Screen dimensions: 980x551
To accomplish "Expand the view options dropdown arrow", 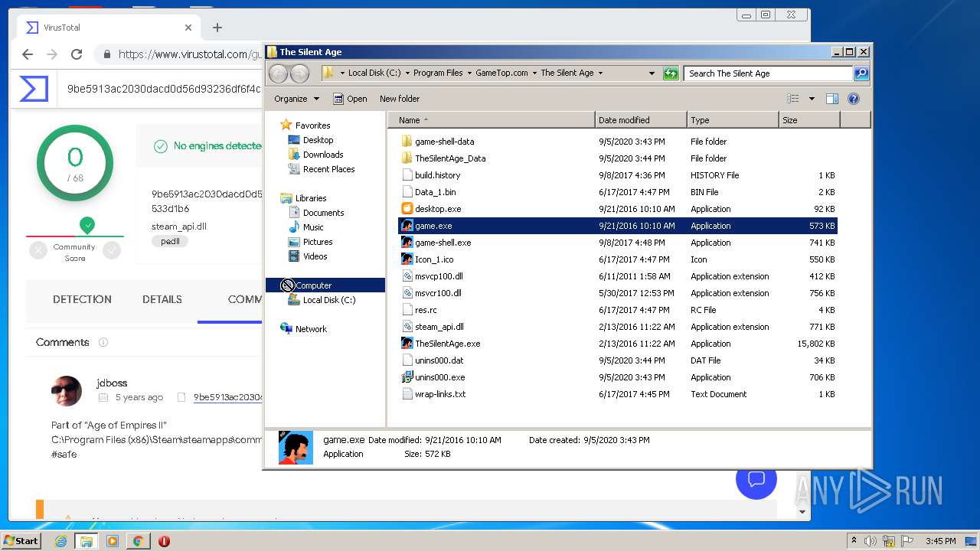I will tap(812, 99).
